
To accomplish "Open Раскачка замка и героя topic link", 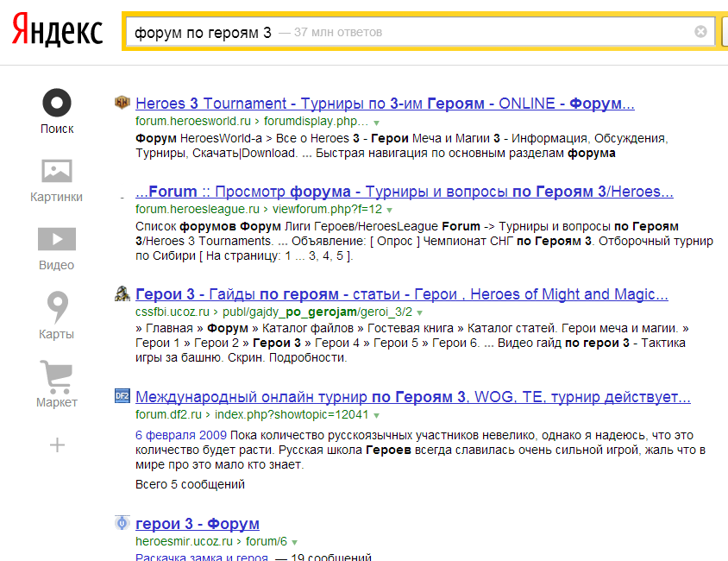I will tap(202, 557).
